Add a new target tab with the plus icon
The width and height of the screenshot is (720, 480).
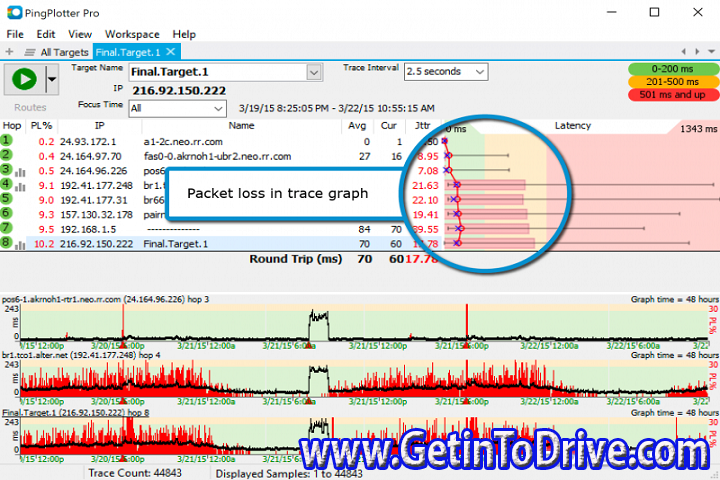point(9,52)
